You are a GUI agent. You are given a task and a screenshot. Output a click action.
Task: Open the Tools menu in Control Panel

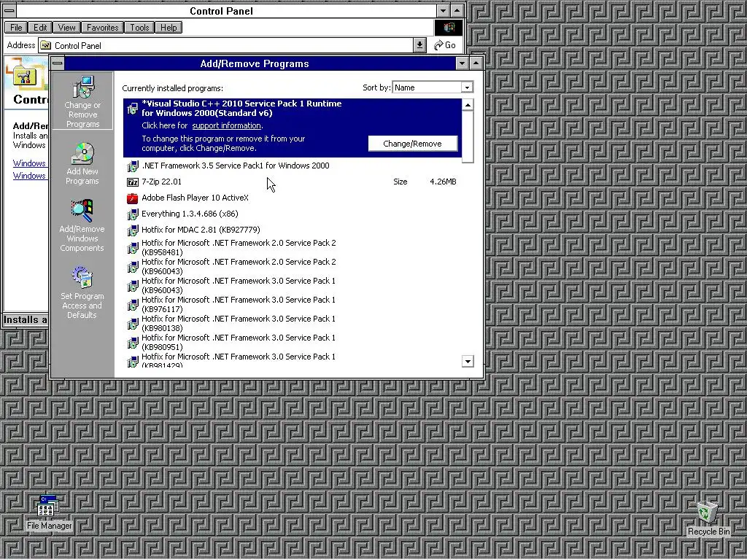(x=139, y=28)
